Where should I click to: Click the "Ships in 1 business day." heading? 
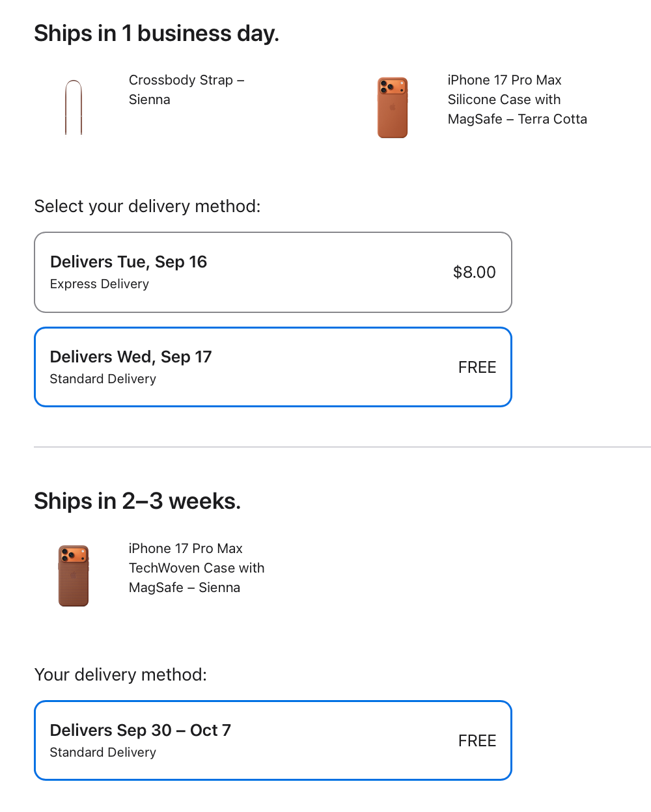[x=156, y=33]
